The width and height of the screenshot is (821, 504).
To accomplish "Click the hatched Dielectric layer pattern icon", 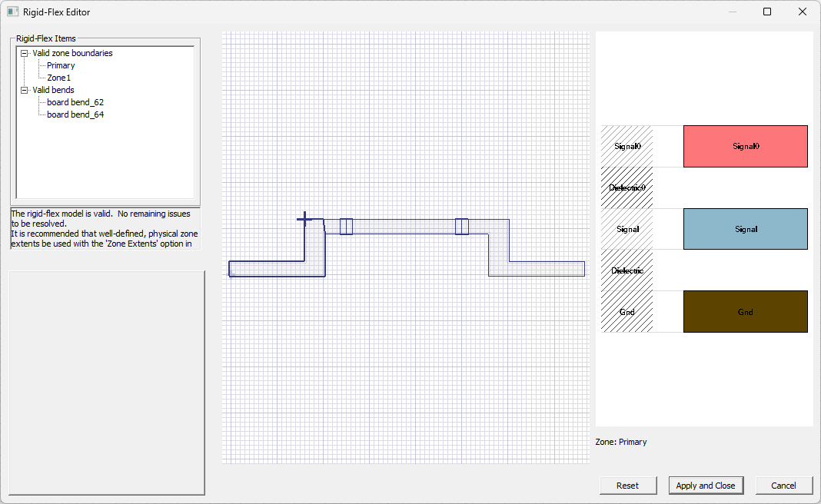I will pyautogui.click(x=627, y=270).
